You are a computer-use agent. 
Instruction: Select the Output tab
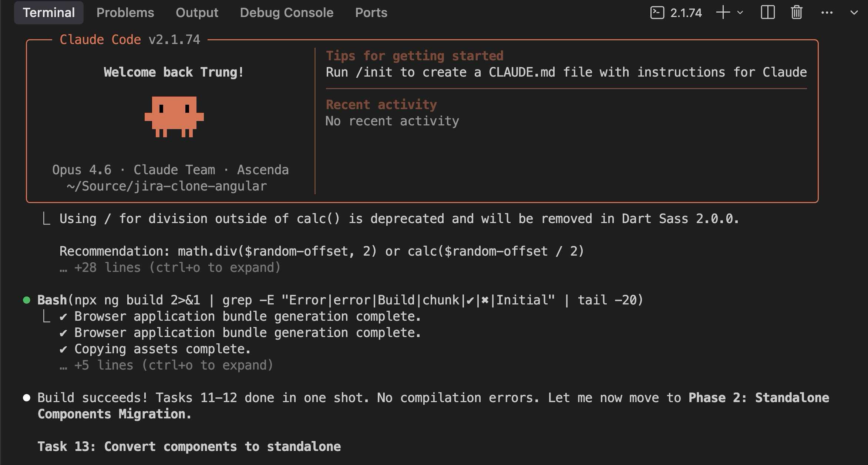pos(197,13)
